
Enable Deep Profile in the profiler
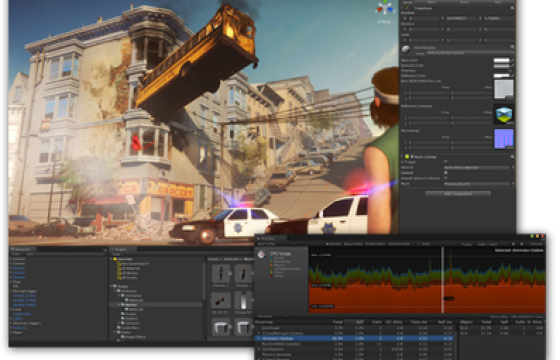353,244
